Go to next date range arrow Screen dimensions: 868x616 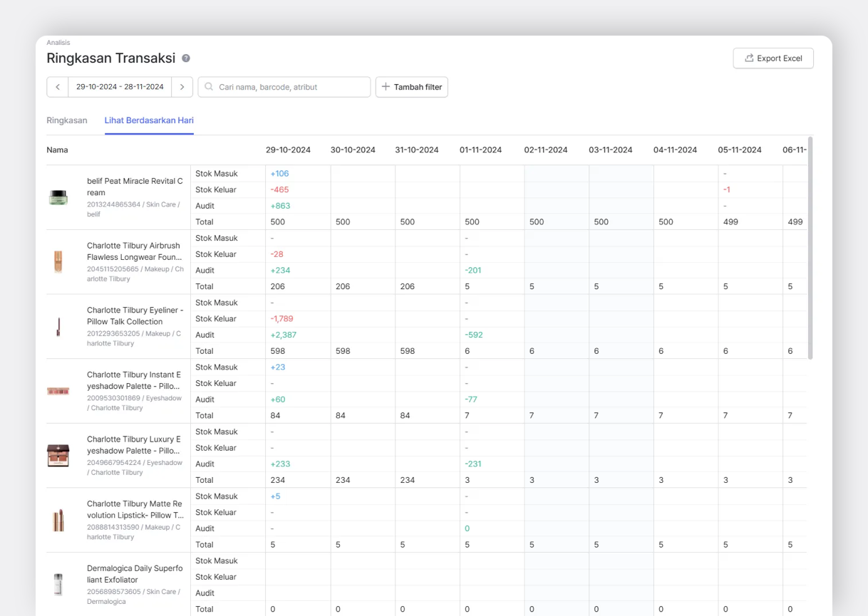pyautogui.click(x=182, y=87)
